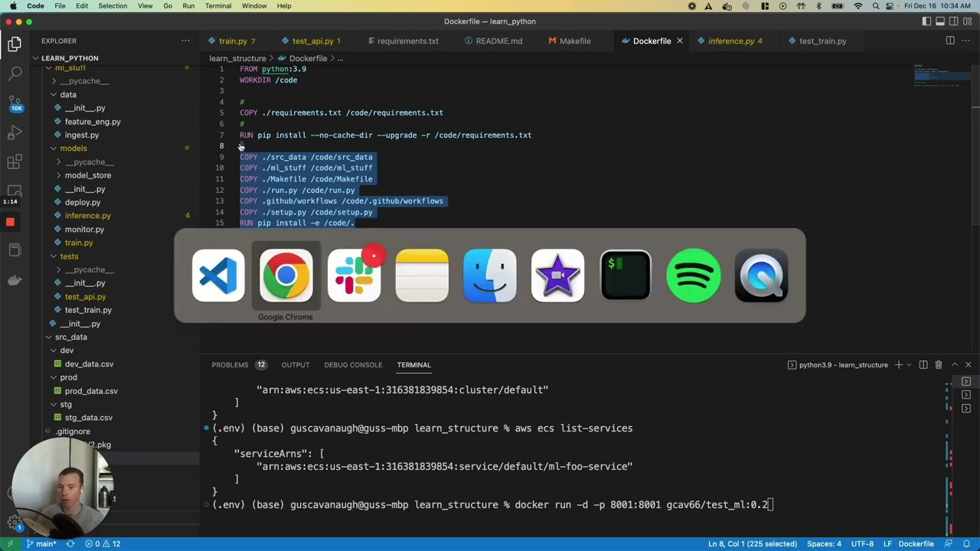Open monitor.py in explorer

pyautogui.click(x=84, y=230)
